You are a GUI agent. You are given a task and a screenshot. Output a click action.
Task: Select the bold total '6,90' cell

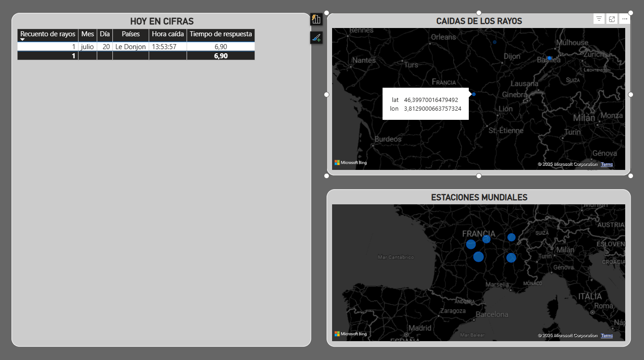[x=221, y=56]
